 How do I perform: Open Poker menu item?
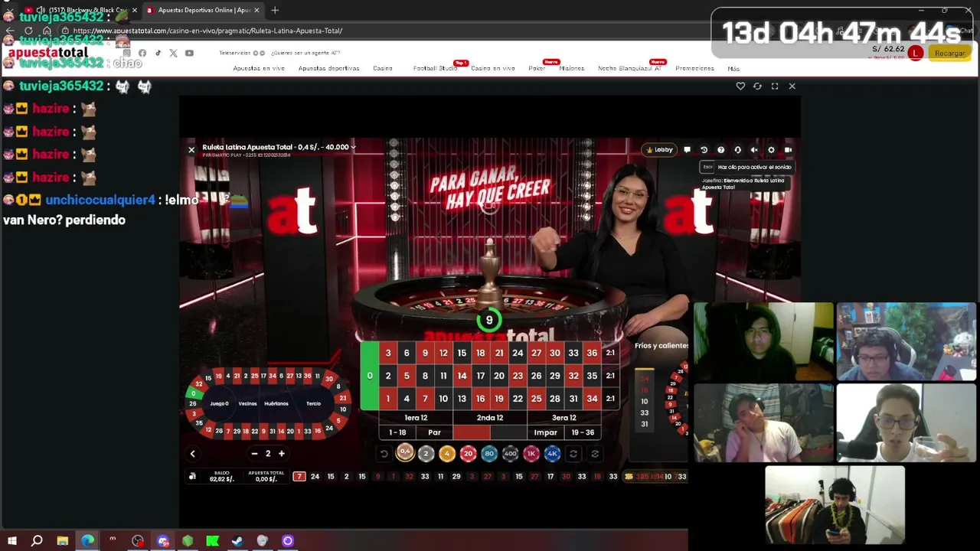(x=537, y=68)
